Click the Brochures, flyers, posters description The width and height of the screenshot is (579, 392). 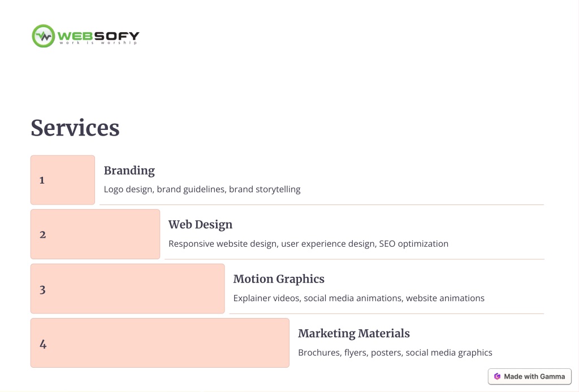(x=395, y=352)
